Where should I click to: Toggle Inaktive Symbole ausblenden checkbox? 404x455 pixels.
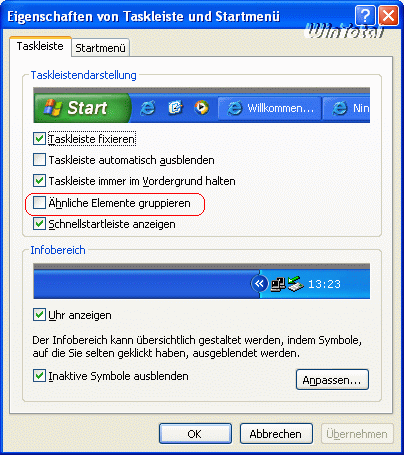pyautogui.click(x=39, y=376)
